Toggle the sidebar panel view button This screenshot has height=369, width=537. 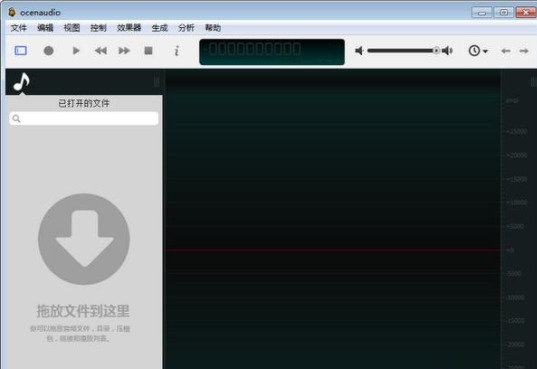(x=21, y=51)
